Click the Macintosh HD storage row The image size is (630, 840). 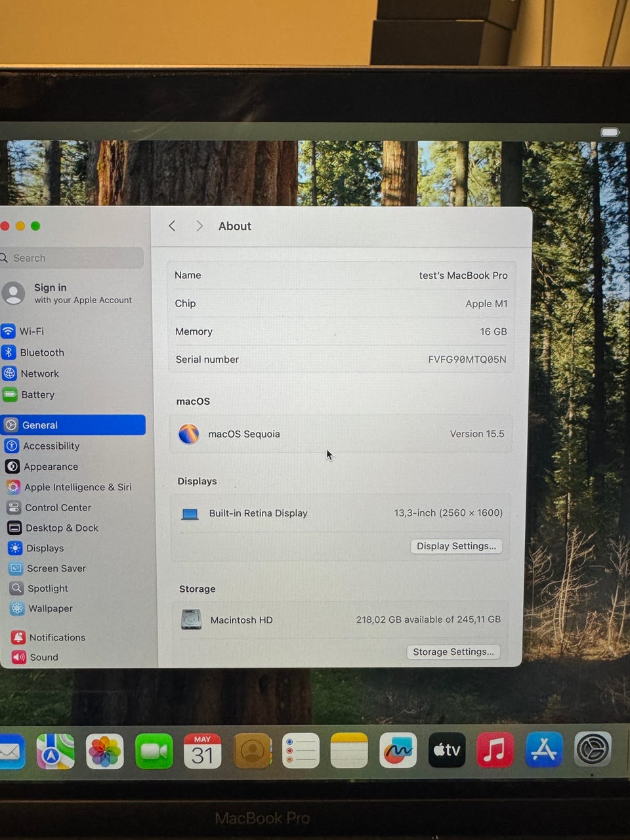tap(341, 619)
